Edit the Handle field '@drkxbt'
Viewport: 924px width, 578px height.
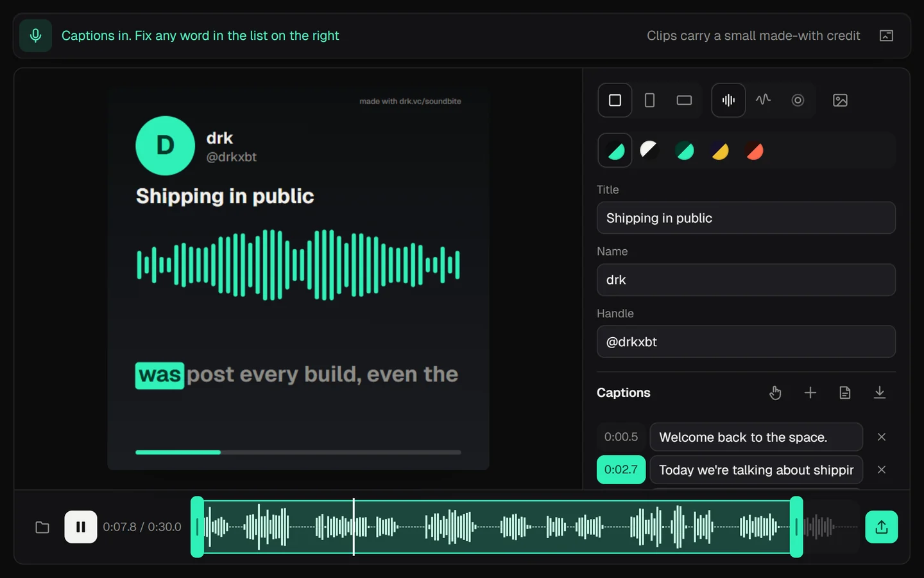point(746,342)
